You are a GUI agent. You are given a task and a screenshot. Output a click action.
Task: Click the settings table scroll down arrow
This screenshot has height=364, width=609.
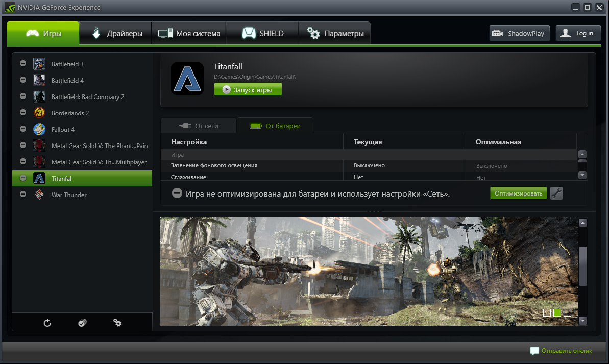click(x=582, y=175)
